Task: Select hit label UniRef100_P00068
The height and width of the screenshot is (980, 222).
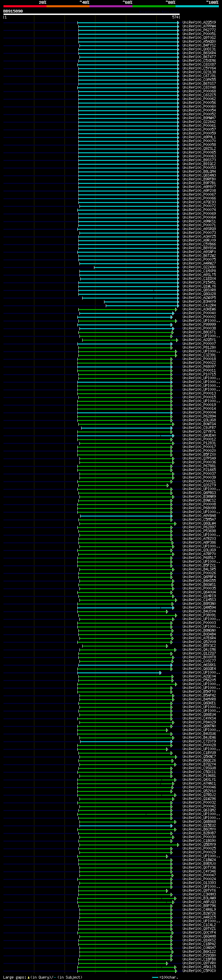Action: click(199, 91)
